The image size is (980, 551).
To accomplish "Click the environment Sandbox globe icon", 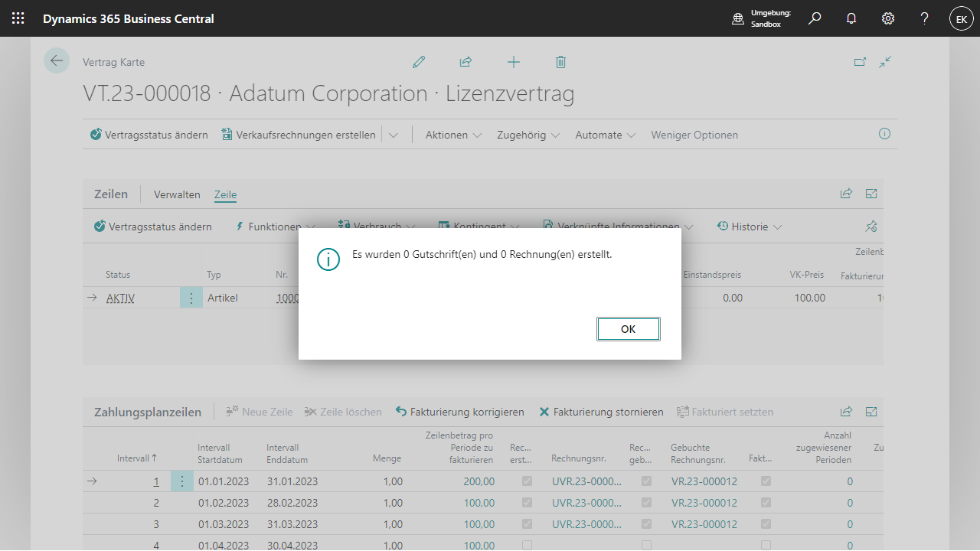I will [738, 18].
